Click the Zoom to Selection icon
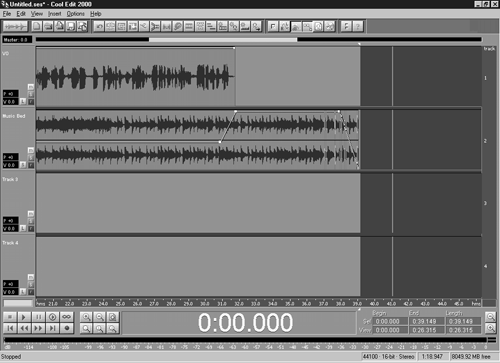The image size is (500, 363). coord(86,328)
